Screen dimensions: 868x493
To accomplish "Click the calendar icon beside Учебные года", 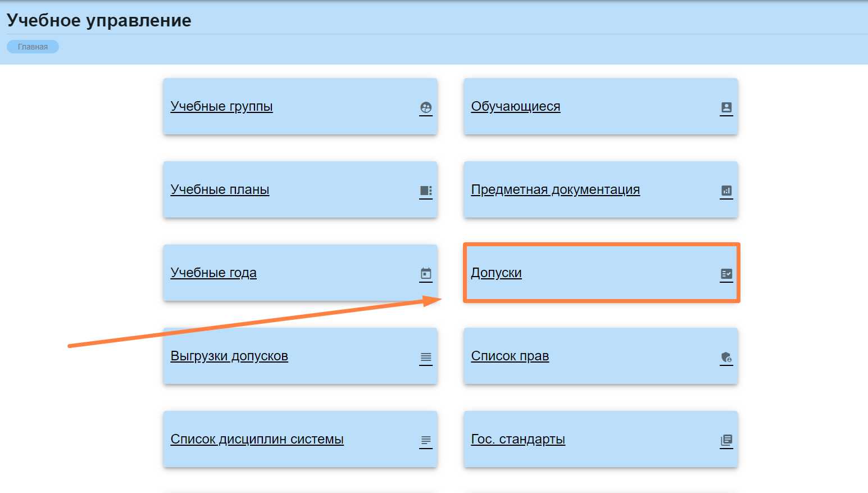I will tap(426, 274).
